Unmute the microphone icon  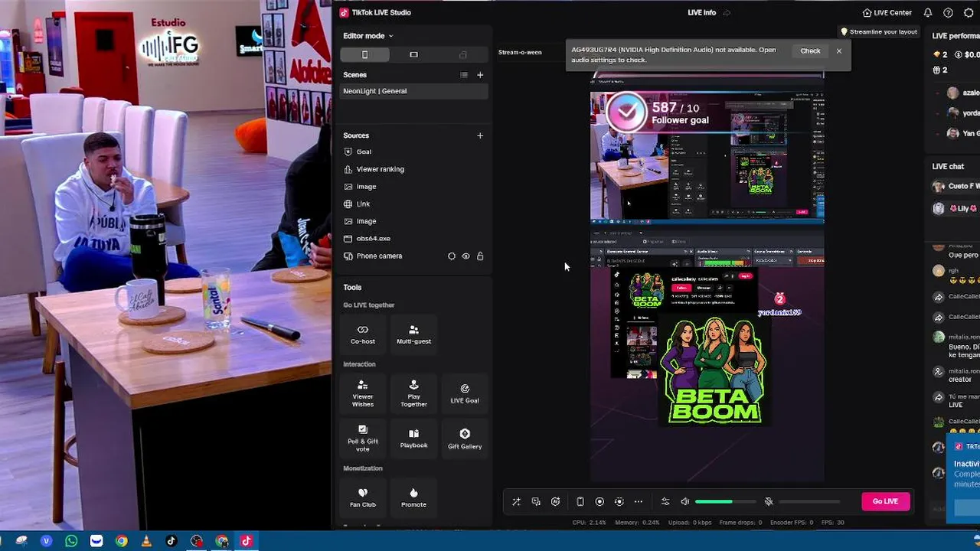[x=769, y=502]
